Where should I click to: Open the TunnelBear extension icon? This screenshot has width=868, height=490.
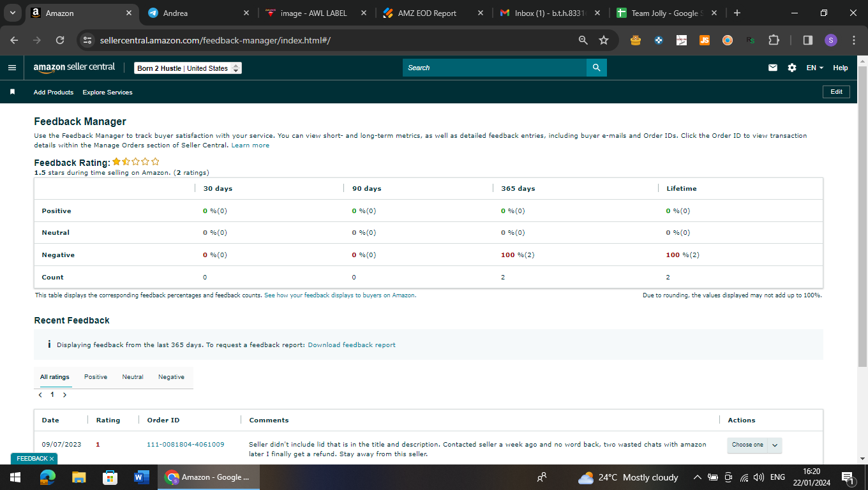pos(635,40)
